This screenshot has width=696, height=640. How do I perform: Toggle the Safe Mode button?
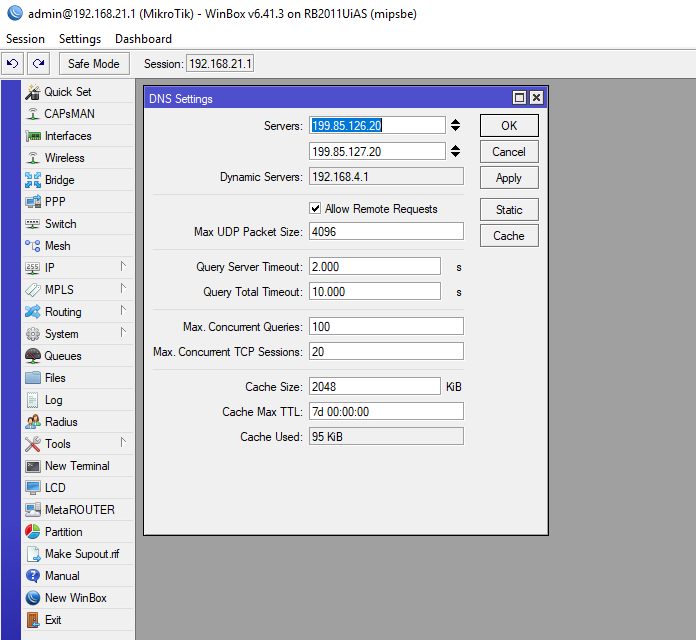(93, 64)
